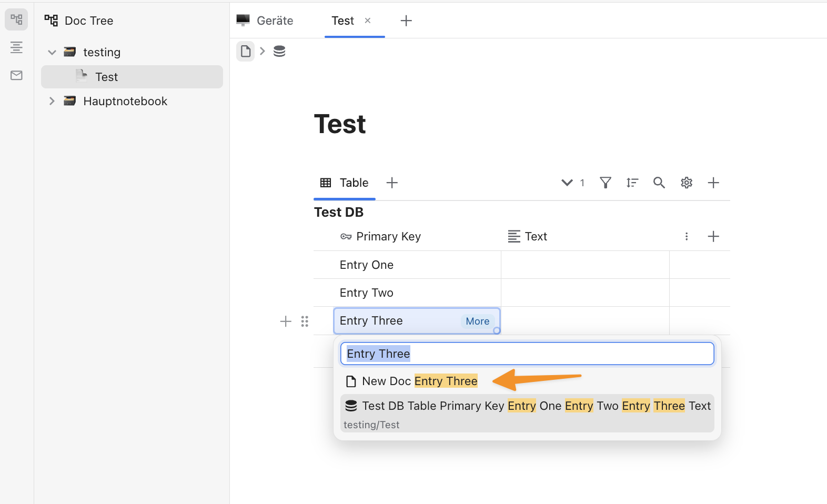This screenshot has height=504, width=827.
Task: Select the Table view tab
Action: [x=345, y=183]
